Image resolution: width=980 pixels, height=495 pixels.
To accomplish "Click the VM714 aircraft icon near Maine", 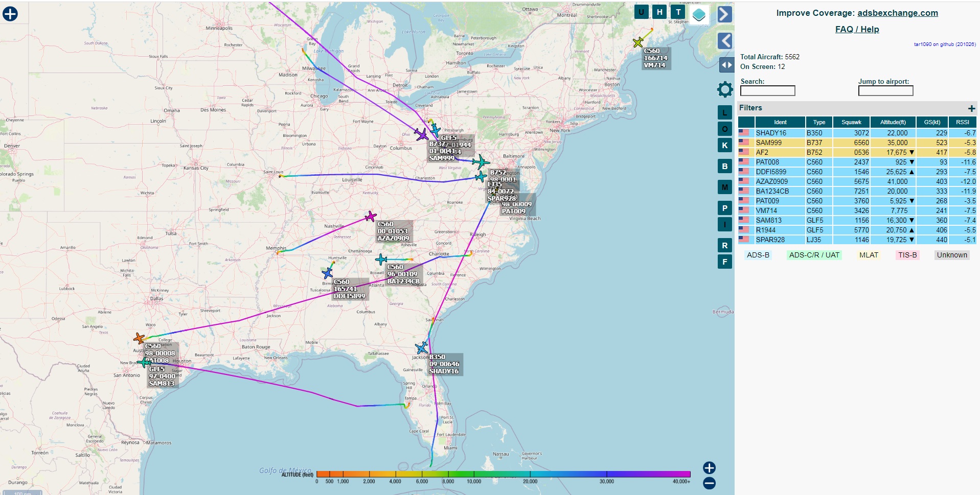I will (638, 42).
